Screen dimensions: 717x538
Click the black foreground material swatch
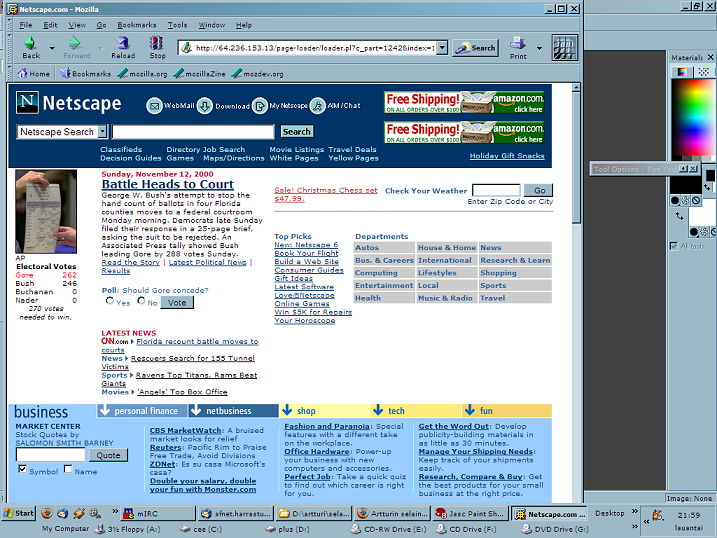(685, 184)
